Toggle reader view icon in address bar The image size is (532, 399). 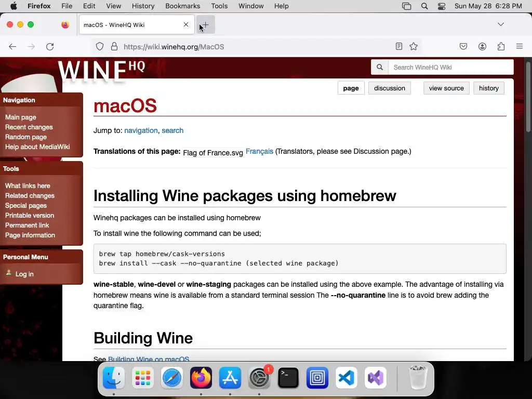click(399, 46)
